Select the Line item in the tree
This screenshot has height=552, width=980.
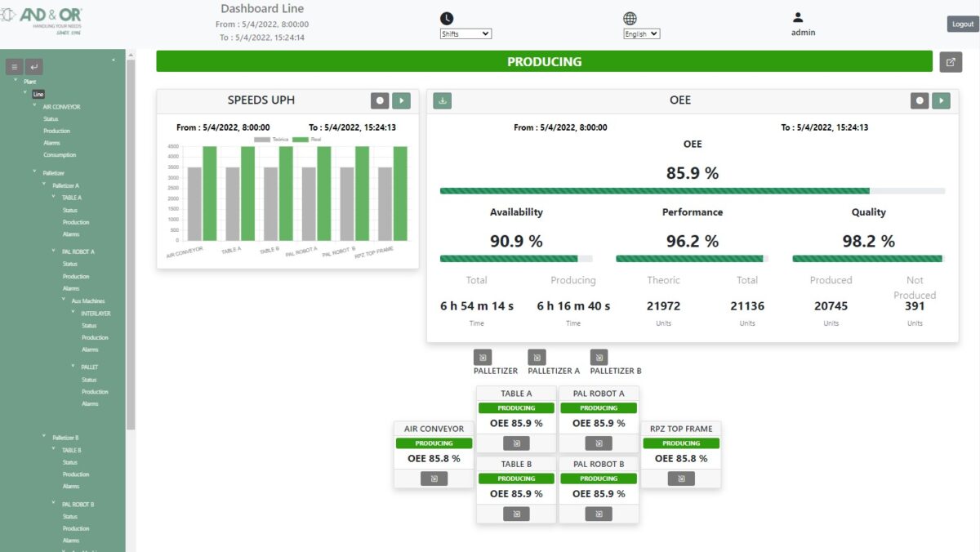38,94
